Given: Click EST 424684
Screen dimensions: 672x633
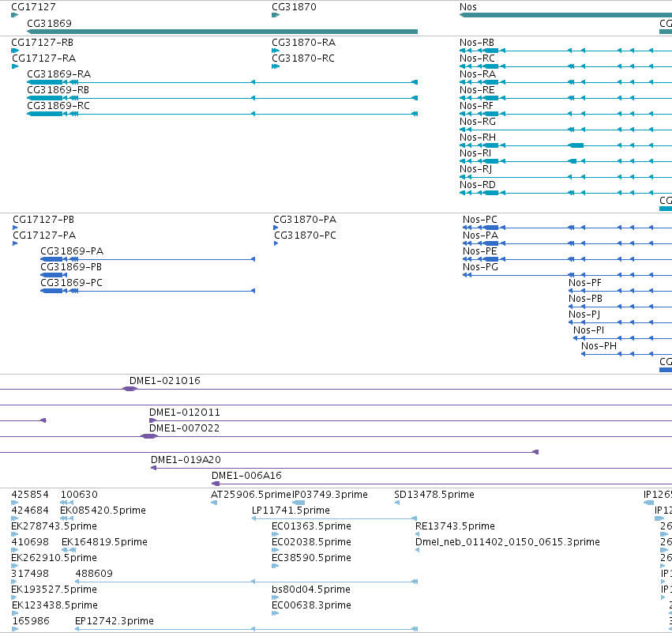Looking at the screenshot, I should click(x=30, y=511).
